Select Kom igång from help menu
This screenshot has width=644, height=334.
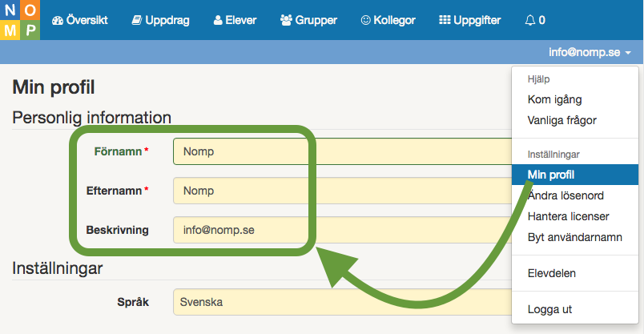pos(554,100)
